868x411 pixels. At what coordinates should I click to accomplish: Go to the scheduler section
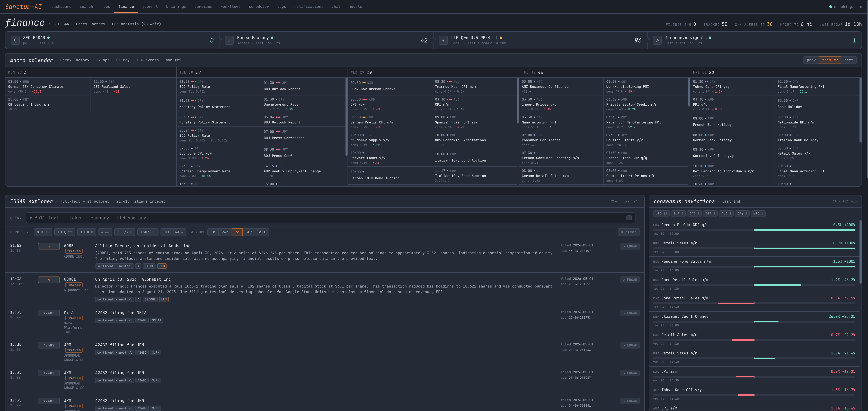click(259, 7)
